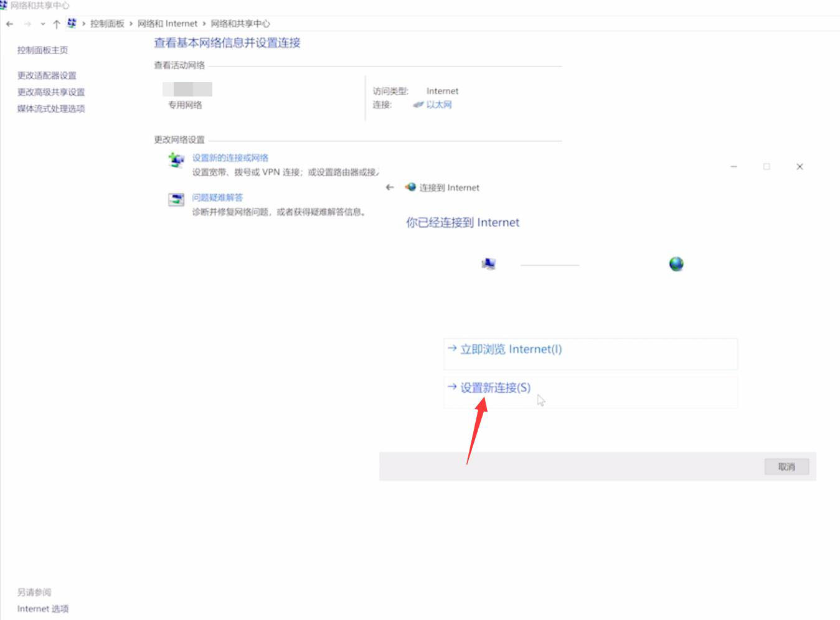Viewport: 840px width, 620px height.
Task: Open 更改高级共享设置
Action: point(51,92)
